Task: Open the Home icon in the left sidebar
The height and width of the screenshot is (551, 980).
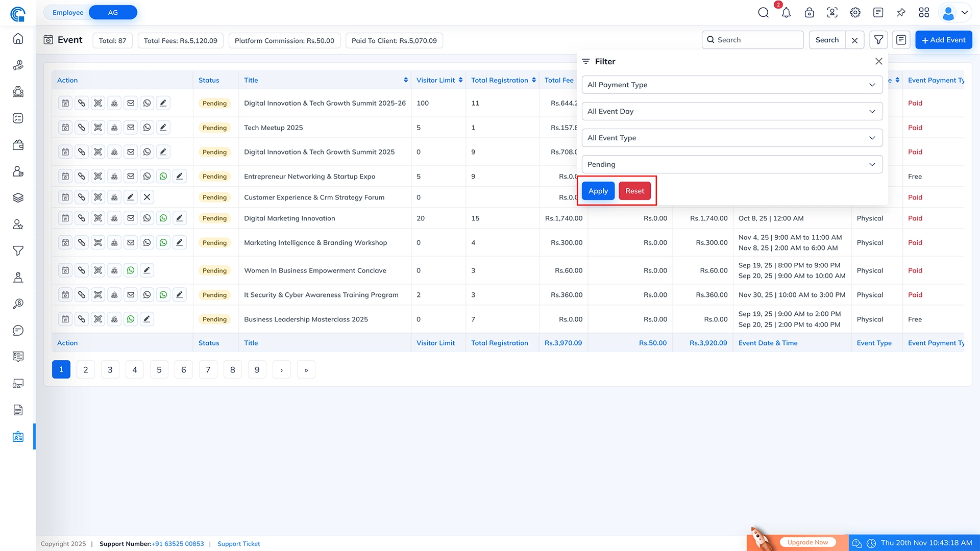Action: (18, 38)
